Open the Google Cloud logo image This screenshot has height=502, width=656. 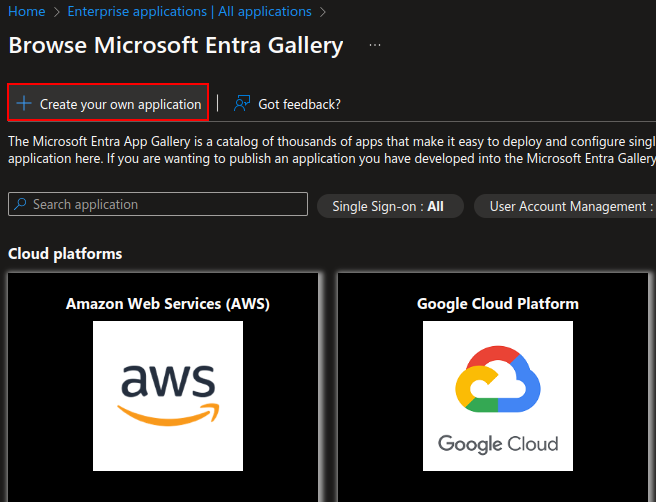click(x=498, y=396)
